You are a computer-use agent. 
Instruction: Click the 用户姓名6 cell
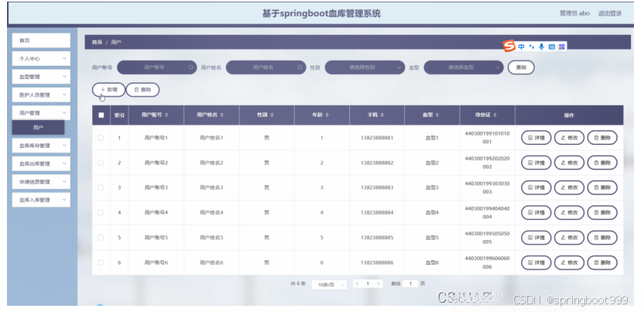pyautogui.click(x=211, y=262)
